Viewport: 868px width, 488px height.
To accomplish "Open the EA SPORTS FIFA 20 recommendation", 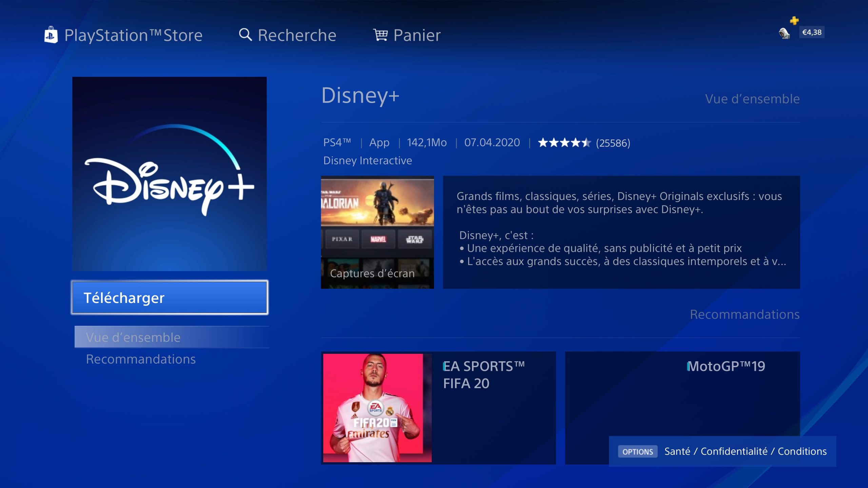I will coord(438,408).
